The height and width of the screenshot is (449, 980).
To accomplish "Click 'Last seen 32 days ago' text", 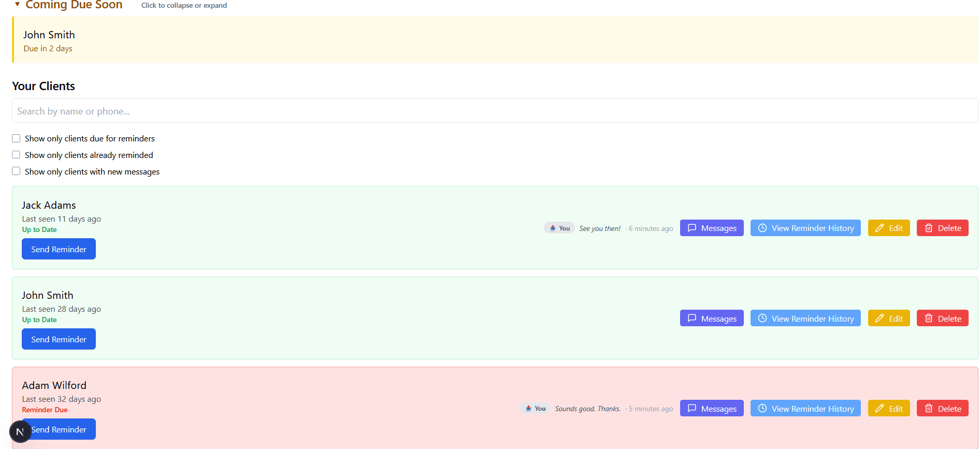I will [62, 399].
